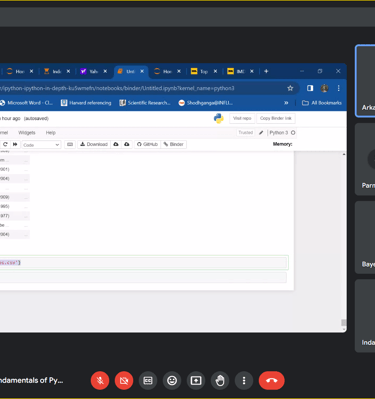
Task: Open the more options three-dot menu
Action: pyautogui.click(x=244, y=380)
